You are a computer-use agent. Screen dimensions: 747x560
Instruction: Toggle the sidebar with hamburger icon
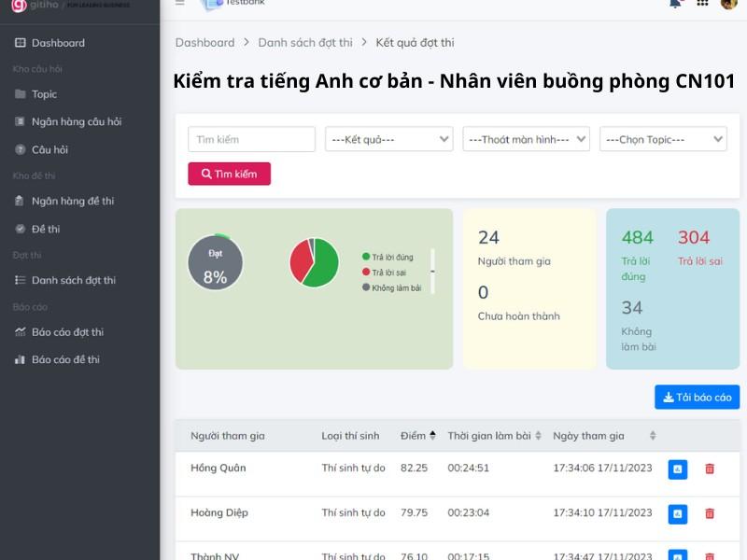(x=178, y=5)
